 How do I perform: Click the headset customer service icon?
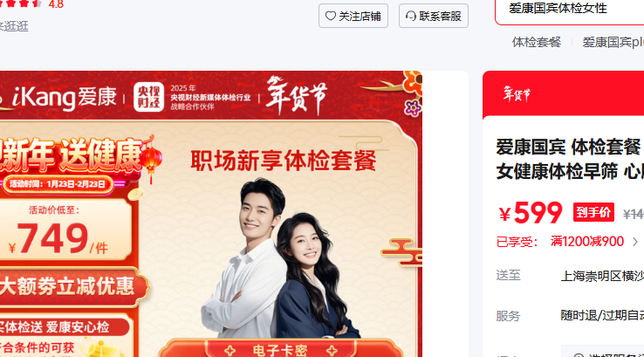411,16
